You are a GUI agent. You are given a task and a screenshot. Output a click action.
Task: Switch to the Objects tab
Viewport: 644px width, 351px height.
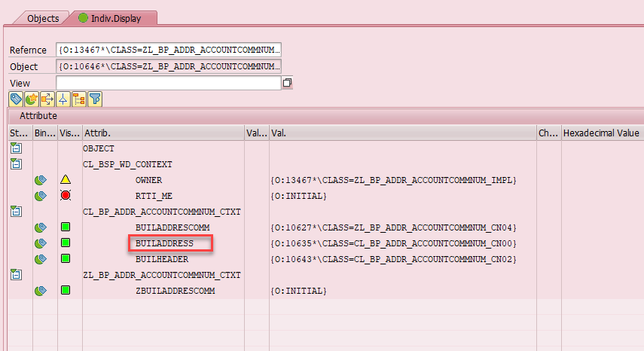43,19
